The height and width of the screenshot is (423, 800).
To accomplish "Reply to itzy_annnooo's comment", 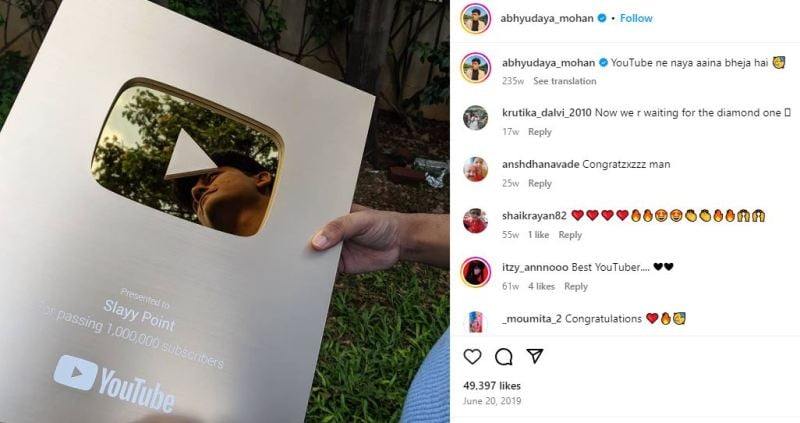I will (x=576, y=287).
